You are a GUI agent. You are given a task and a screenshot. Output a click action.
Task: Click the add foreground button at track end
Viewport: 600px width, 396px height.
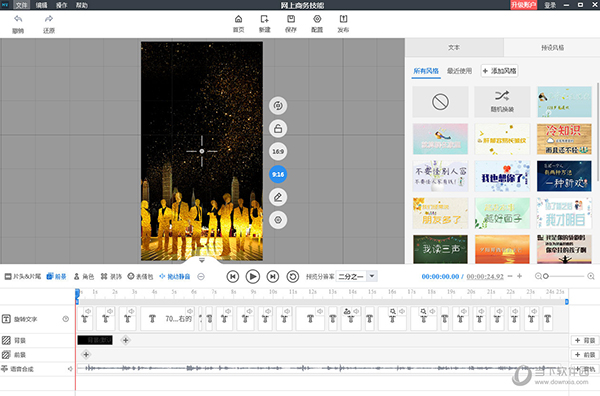(585, 355)
